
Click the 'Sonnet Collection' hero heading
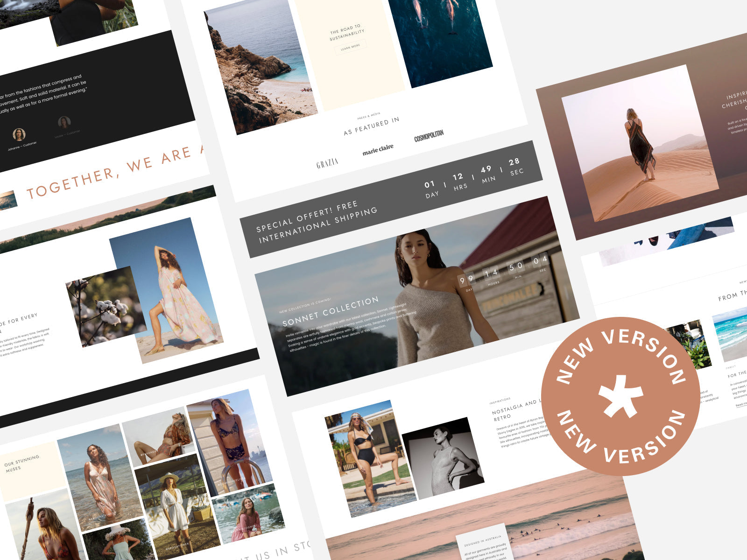(x=330, y=311)
